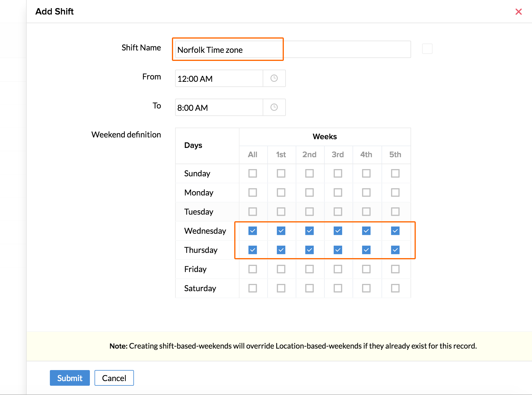Click the Cancel button
Image resolution: width=532 pixels, height=395 pixels.
click(114, 378)
